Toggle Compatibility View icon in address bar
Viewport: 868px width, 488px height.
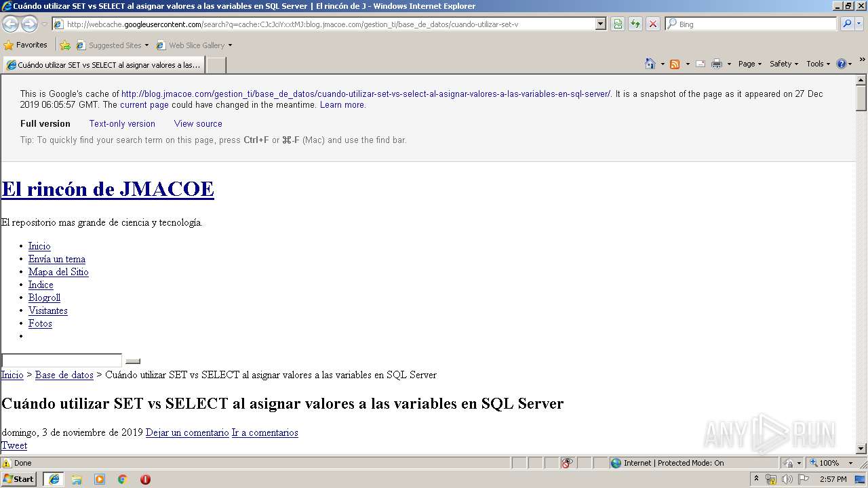click(x=618, y=24)
